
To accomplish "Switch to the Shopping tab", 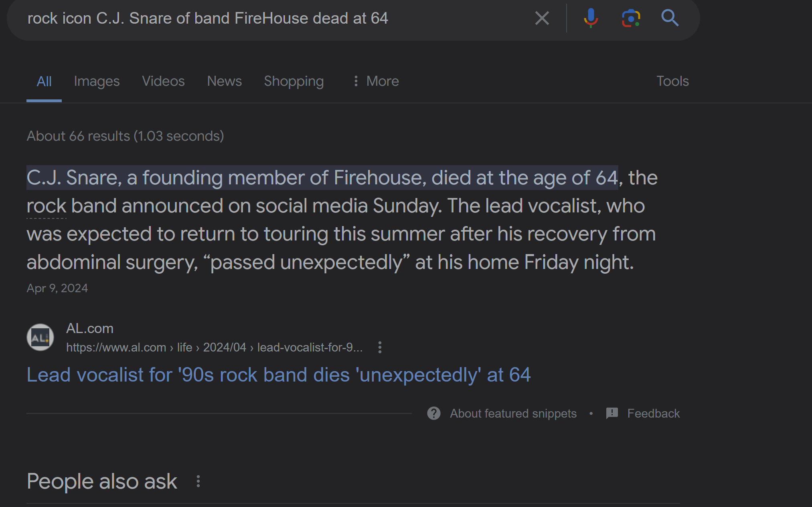I will coord(294,81).
